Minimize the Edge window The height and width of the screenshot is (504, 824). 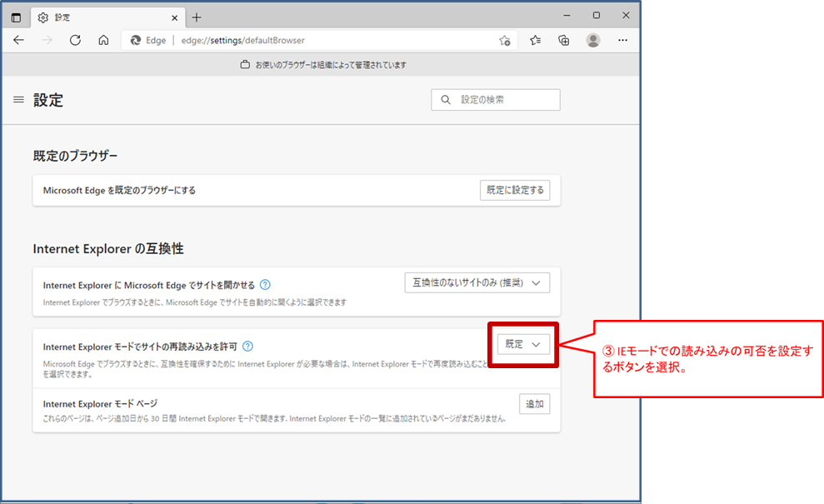[567, 16]
